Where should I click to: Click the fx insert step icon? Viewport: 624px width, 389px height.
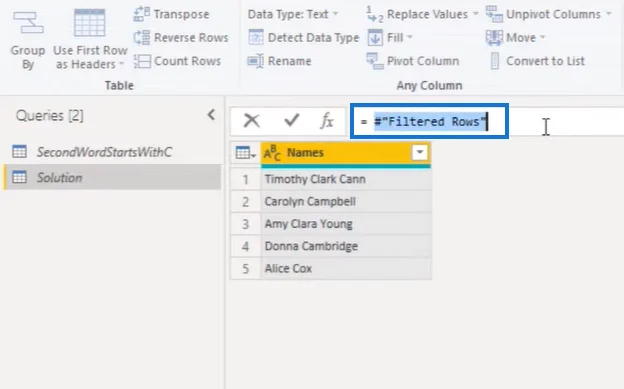tap(327, 120)
